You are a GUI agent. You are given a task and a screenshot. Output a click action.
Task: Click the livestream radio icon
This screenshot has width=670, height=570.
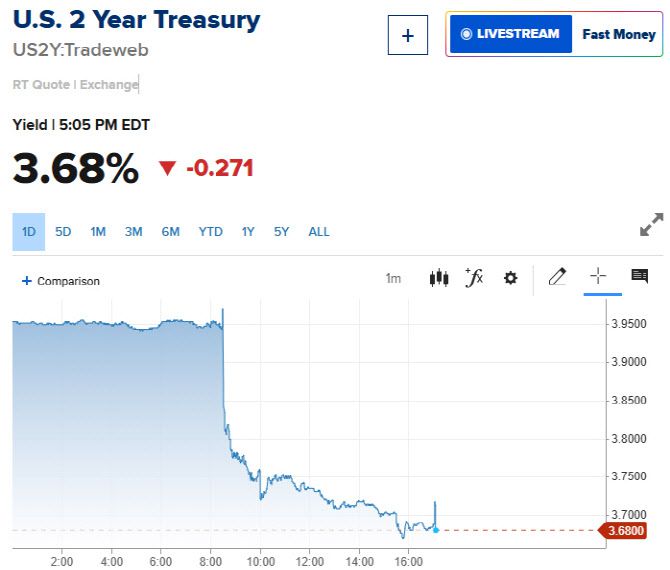click(x=466, y=34)
